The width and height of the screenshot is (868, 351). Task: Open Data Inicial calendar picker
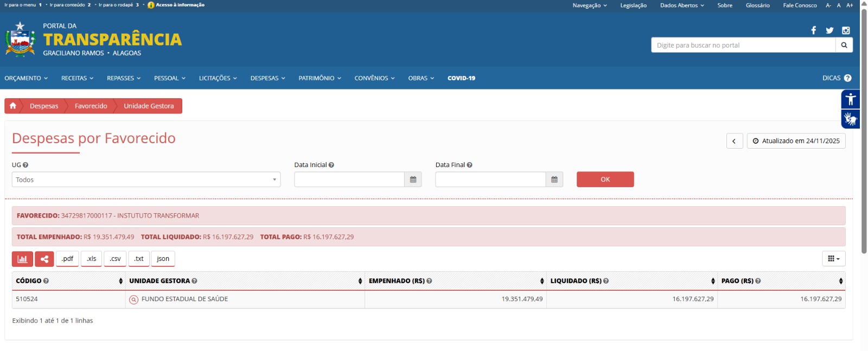click(413, 180)
